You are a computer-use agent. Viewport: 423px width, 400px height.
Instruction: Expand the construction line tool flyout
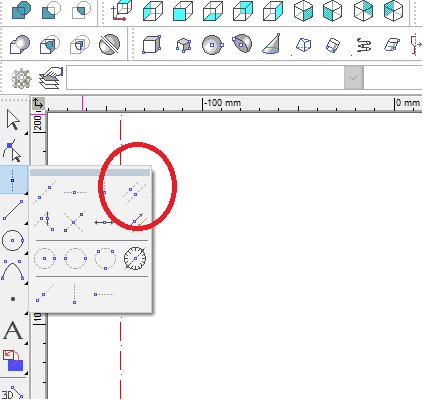click(x=13, y=180)
